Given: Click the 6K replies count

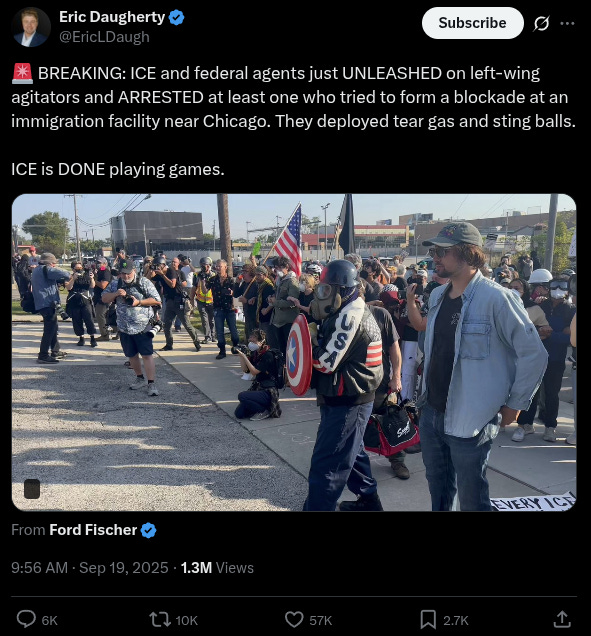Looking at the screenshot, I should pos(49,621).
